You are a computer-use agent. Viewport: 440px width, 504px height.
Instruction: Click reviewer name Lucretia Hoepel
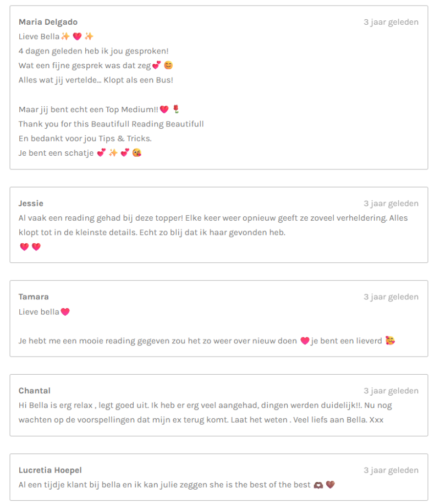[50, 470]
